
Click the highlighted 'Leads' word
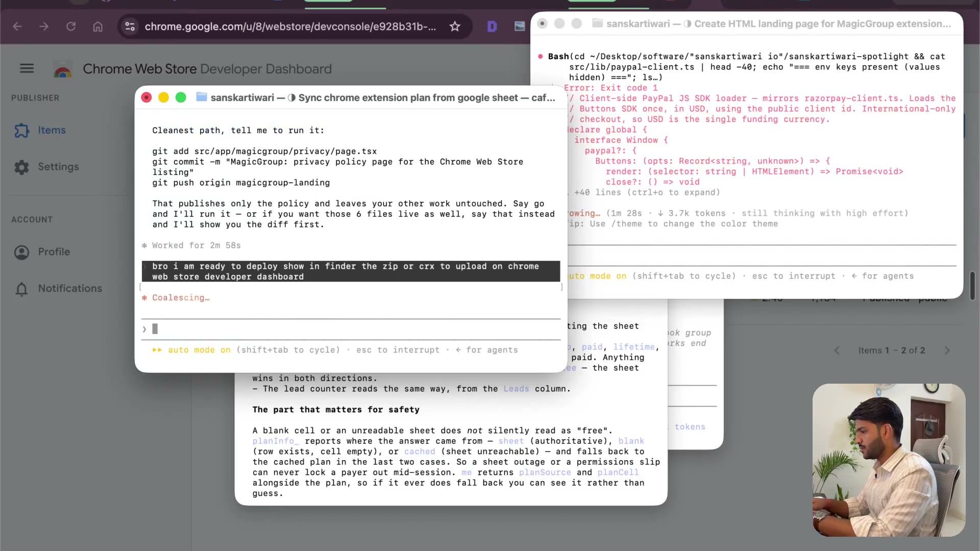(516, 389)
